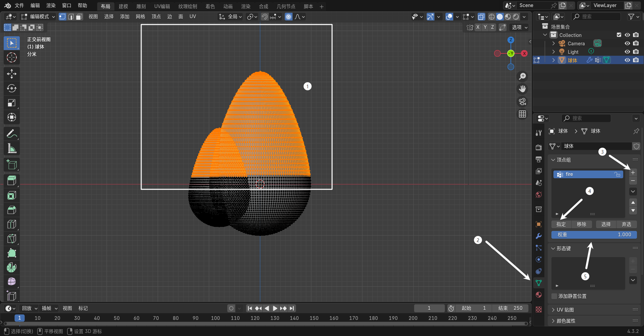Adjust the 权重 weight slider

coord(594,235)
